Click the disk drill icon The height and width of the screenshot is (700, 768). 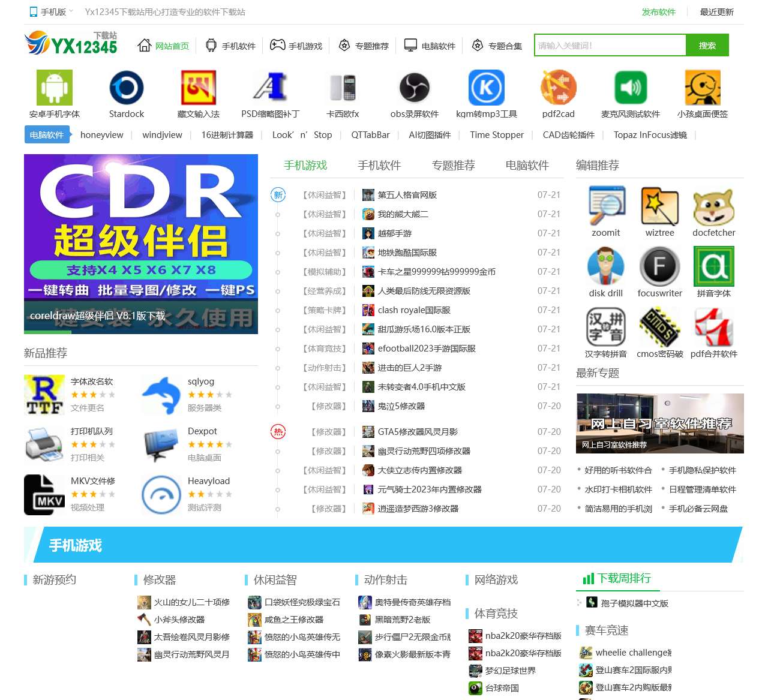[606, 266]
